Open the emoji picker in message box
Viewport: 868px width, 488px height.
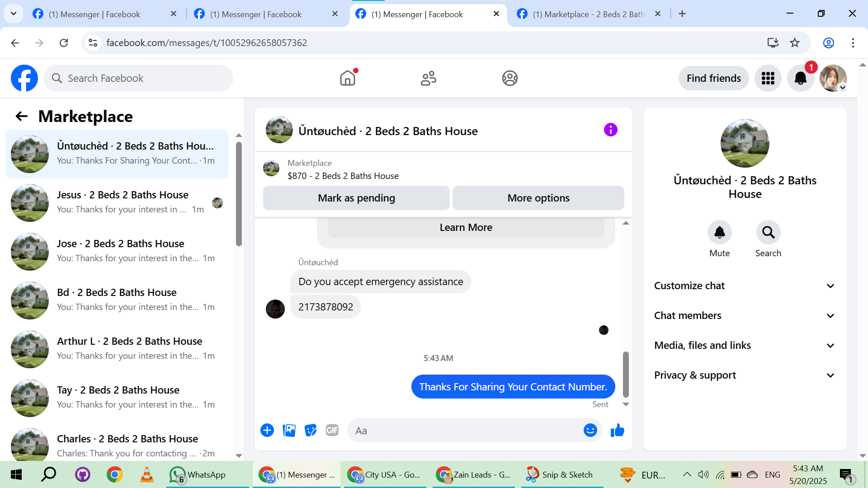tap(590, 430)
